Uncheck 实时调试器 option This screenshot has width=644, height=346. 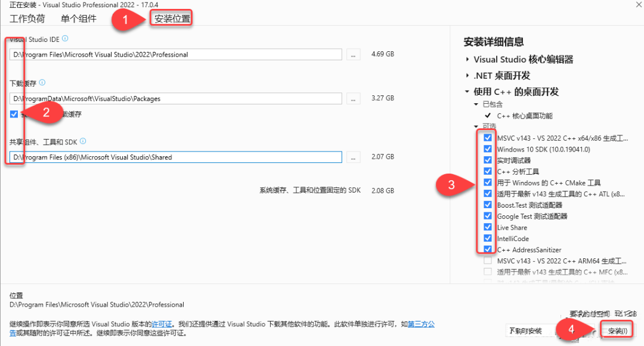click(488, 160)
